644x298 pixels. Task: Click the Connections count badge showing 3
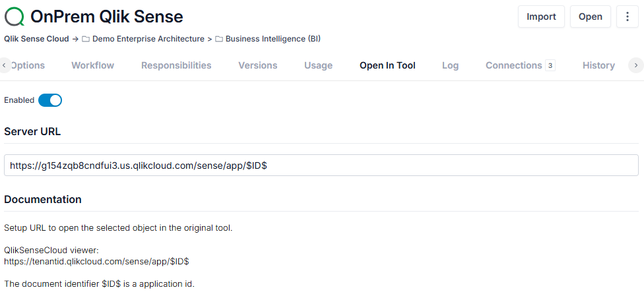click(550, 65)
